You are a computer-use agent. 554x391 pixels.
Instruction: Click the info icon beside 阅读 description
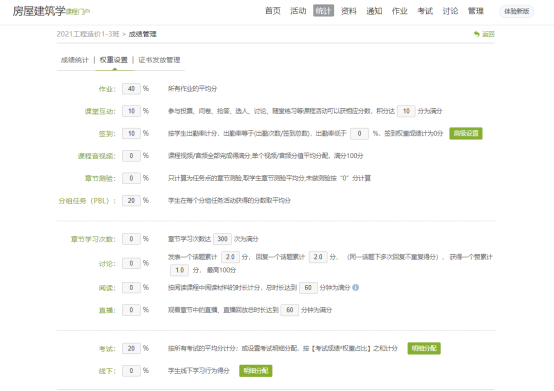point(356,288)
